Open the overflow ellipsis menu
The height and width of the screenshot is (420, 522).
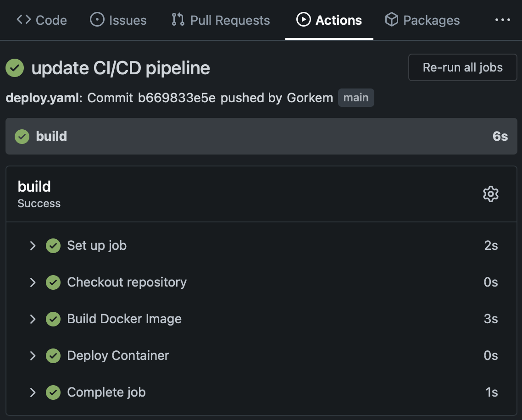(x=503, y=20)
